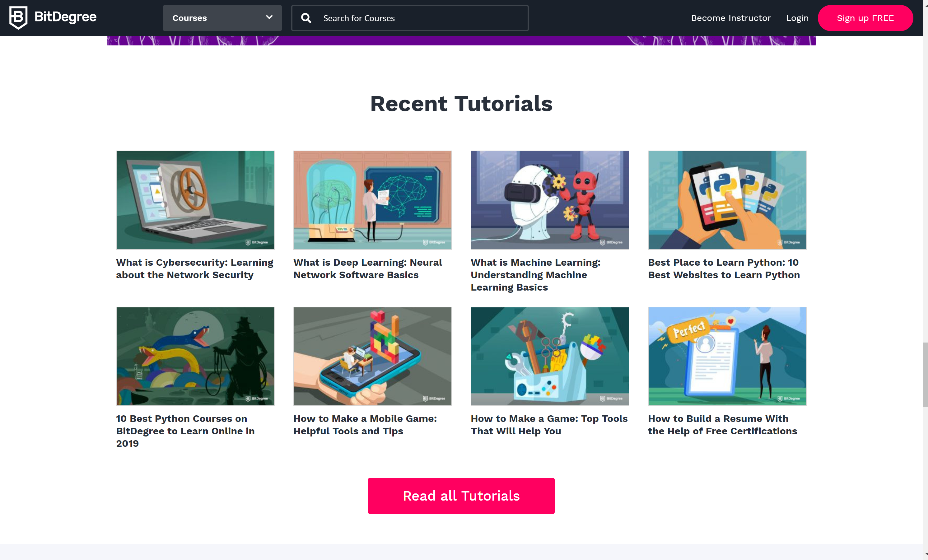Viewport: 928px width, 560px height.
Task: Open 'Best Place to Learn Python' tutorial
Action: [724, 268]
